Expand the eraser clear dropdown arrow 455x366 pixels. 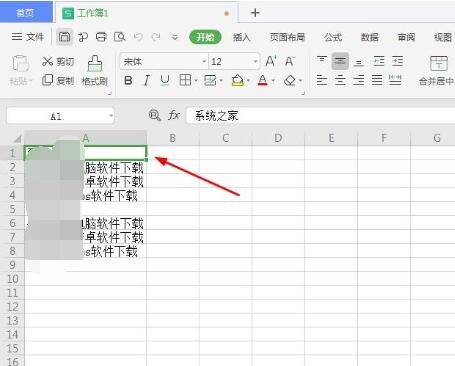click(x=301, y=81)
